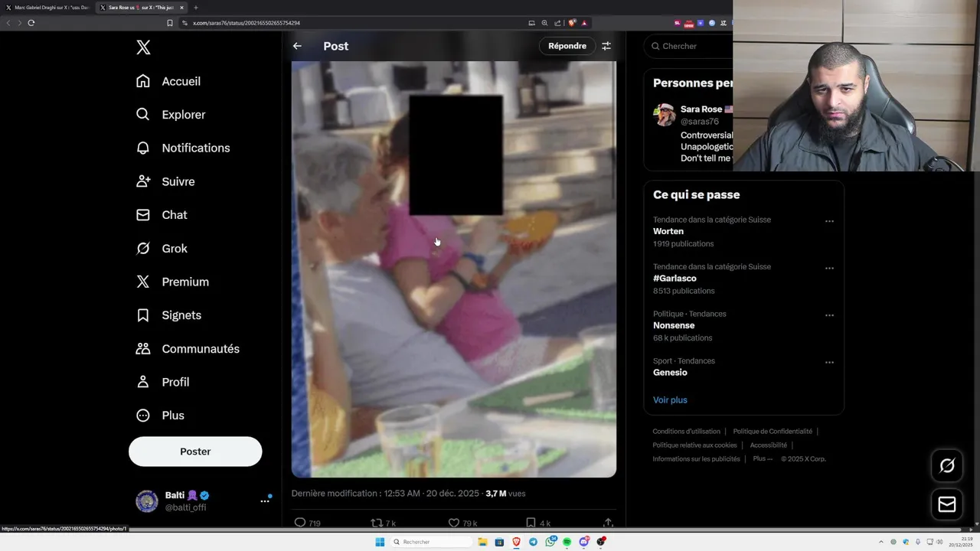
Task: Open File Explorer from the taskbar
Action: click(482, 542)
